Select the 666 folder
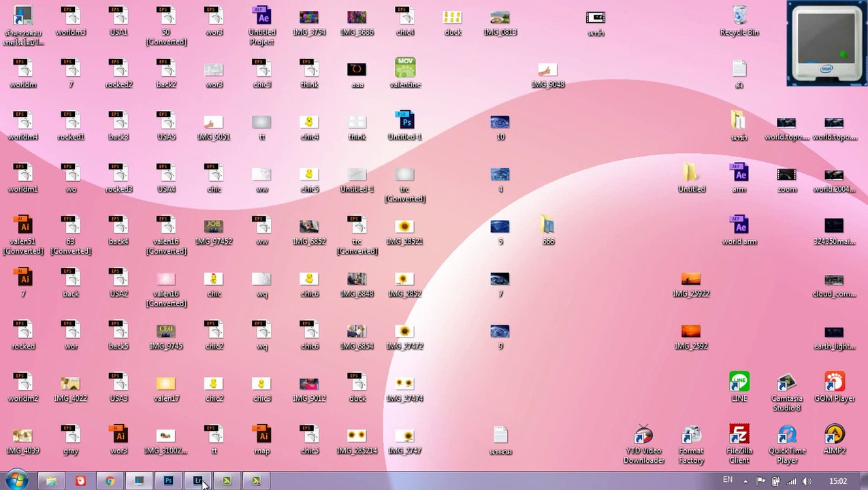 (548, 229)
